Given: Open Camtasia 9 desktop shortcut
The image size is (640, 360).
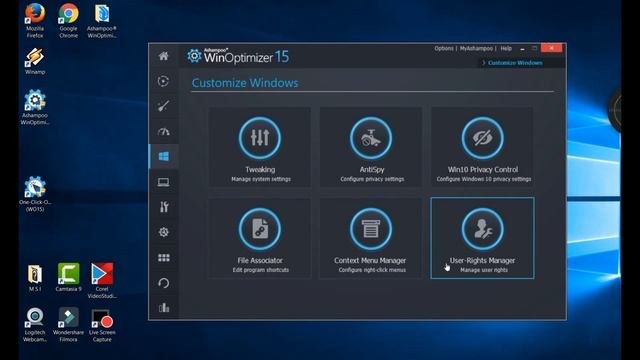Looking at the screenshot, I should click(68, 278).
